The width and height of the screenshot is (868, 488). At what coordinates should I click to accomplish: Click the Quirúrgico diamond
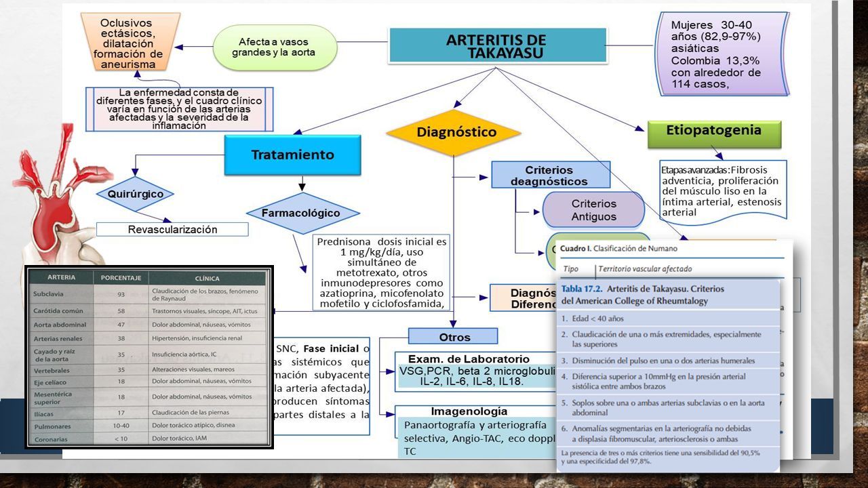click(x=135, y=194)
